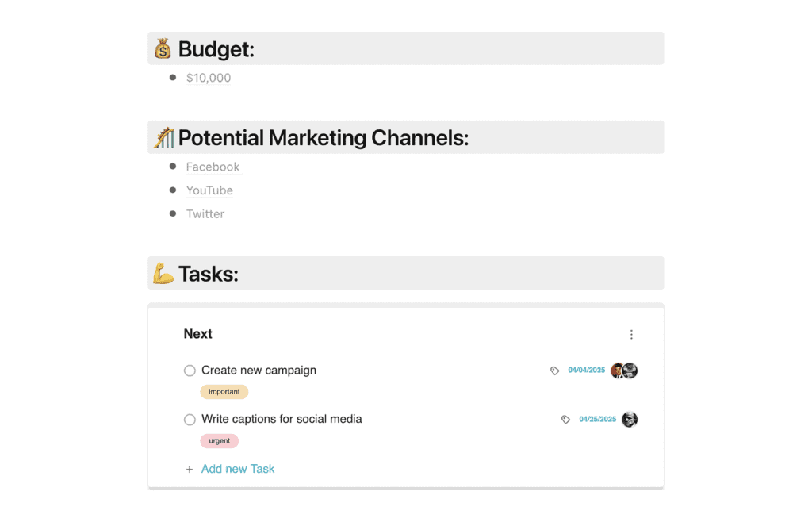Click the bullet next to Facebook
Screen dimensions: 812x526
pos(173,167)
